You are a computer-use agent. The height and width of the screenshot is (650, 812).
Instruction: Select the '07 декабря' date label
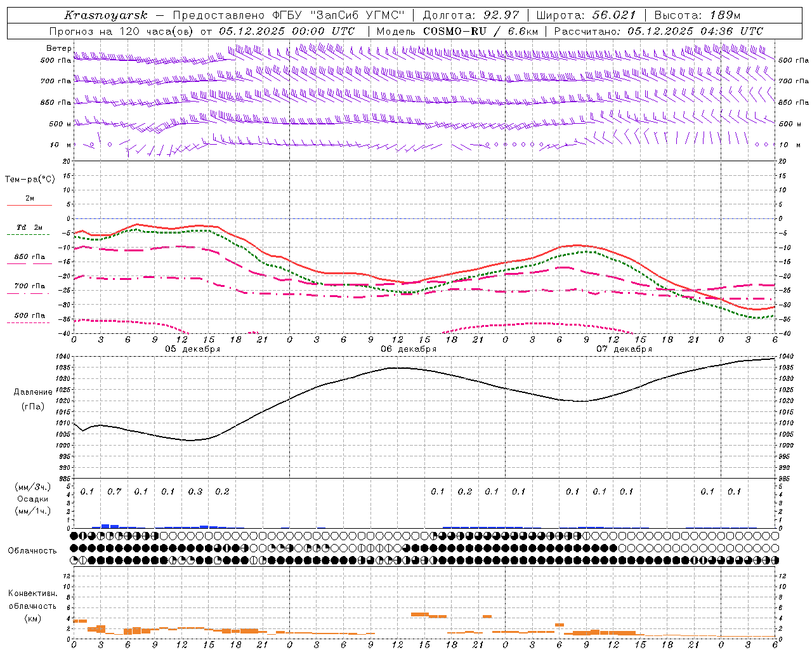tap(624, 349)
